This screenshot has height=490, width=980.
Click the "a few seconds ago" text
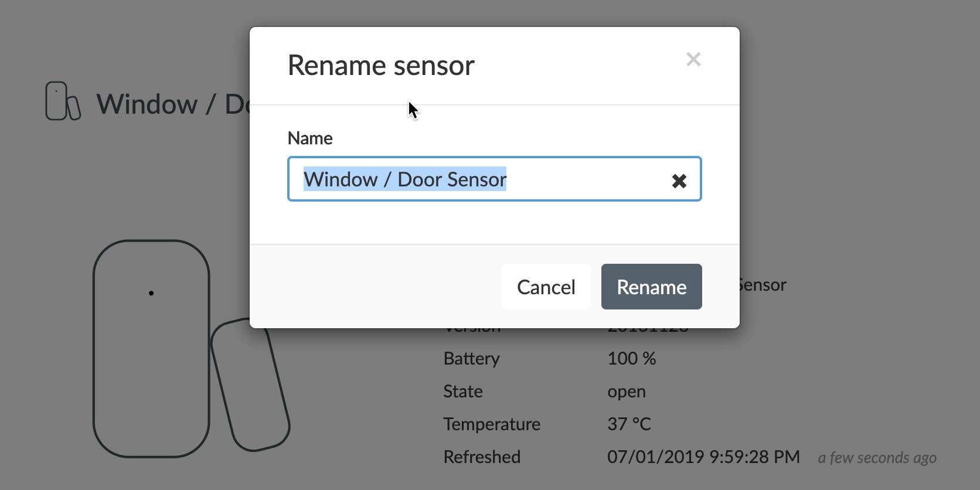[x=877, y=458]
